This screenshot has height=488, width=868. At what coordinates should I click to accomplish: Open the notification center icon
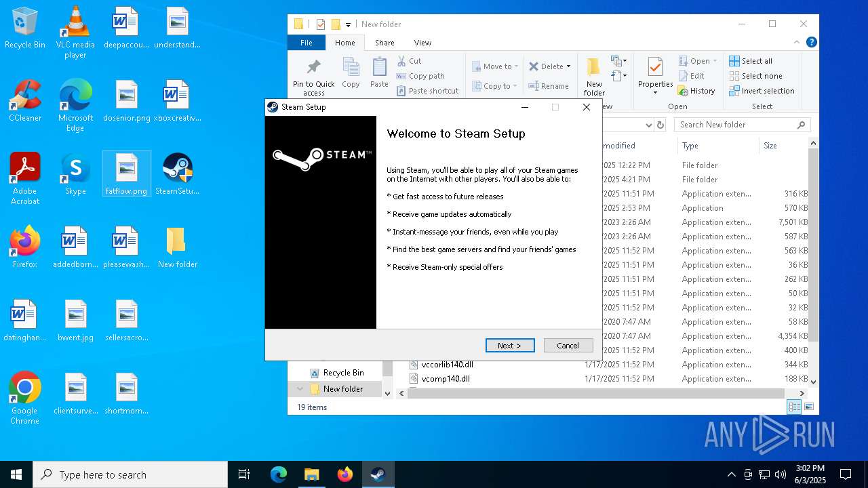click(x=846, y=474)
